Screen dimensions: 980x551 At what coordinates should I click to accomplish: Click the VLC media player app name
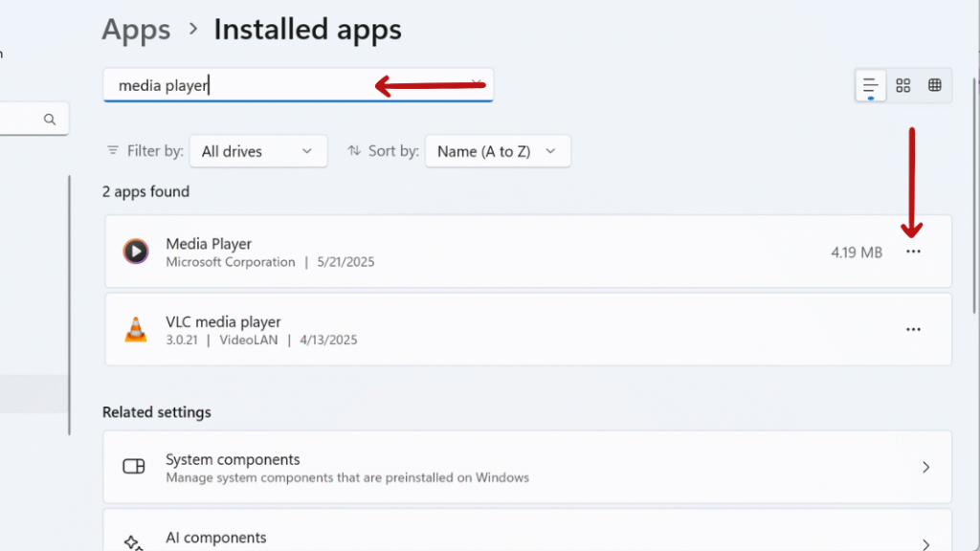pos(223,321)
